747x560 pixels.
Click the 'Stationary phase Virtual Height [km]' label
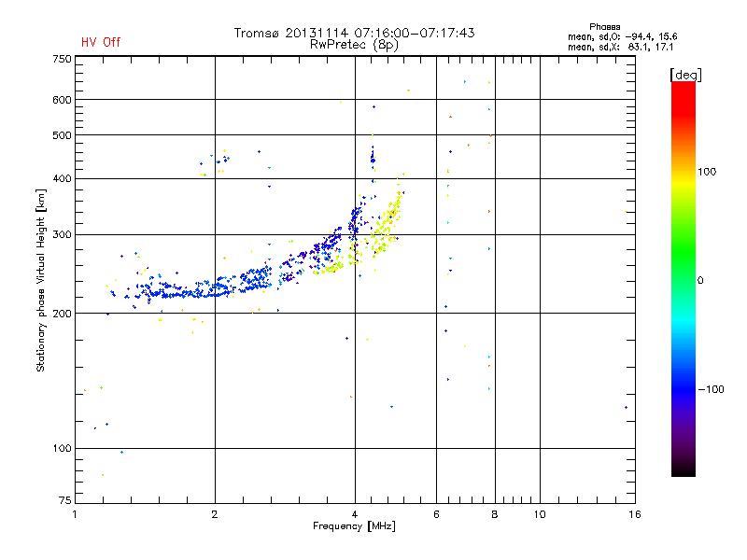(41, 280)
